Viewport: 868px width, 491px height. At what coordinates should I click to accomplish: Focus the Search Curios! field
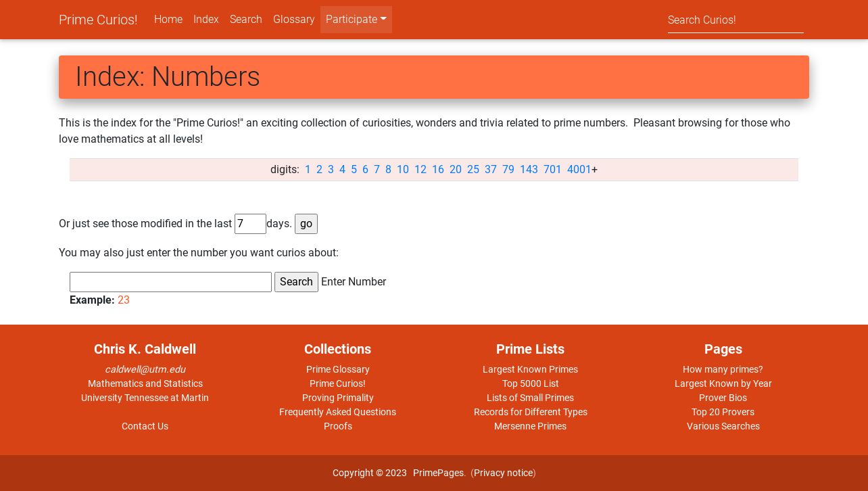[736, 20]
